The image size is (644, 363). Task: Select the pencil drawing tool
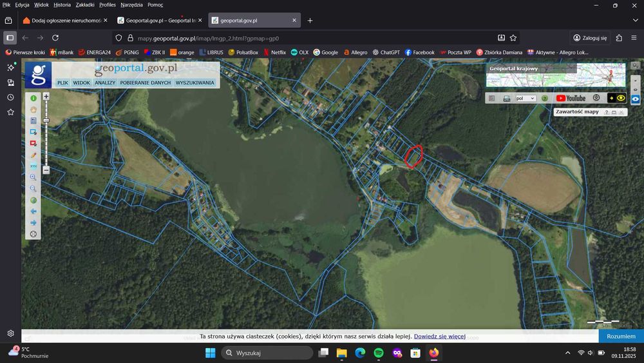pos(33,155)
